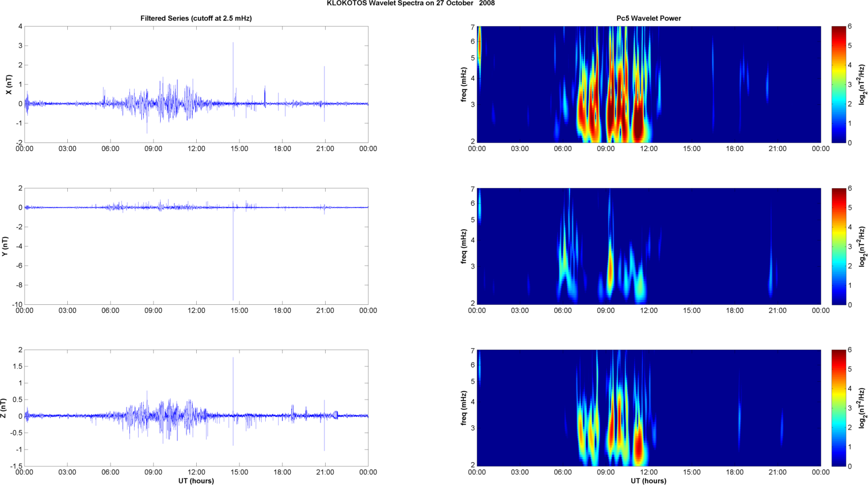Click the large negative spike in the Y series
Image resolution: width=868 pixels, height=485 pixels.
pyautogui.click(x=233, y=254)
